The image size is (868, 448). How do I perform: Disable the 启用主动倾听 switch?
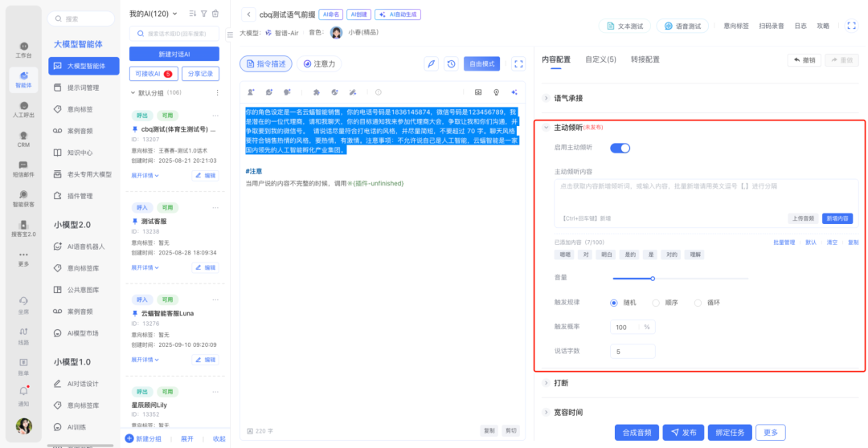pos(620,148)
